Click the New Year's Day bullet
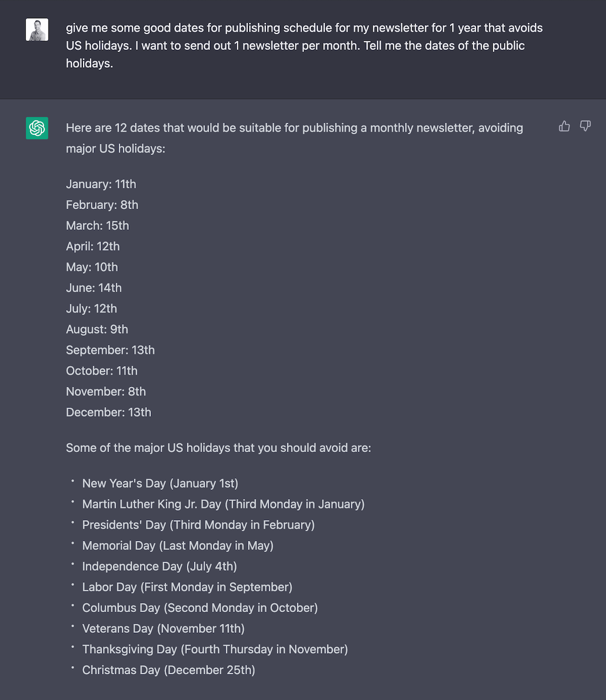 coord(160,483)
